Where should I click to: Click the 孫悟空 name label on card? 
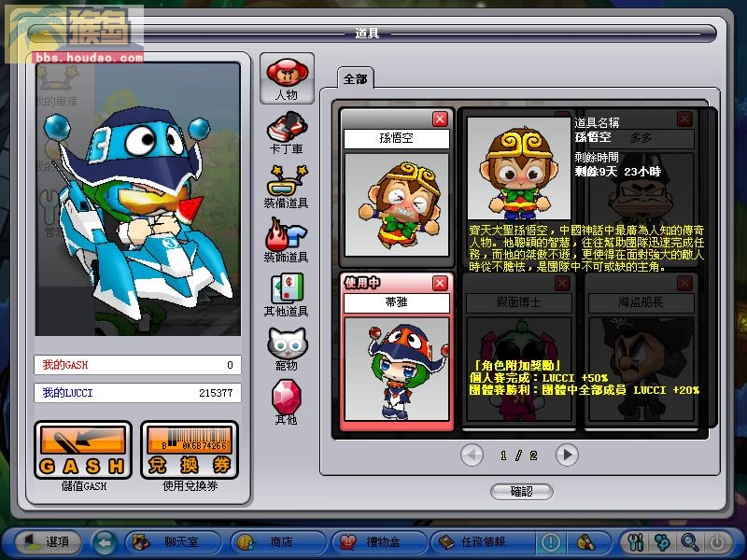point(396,138)
